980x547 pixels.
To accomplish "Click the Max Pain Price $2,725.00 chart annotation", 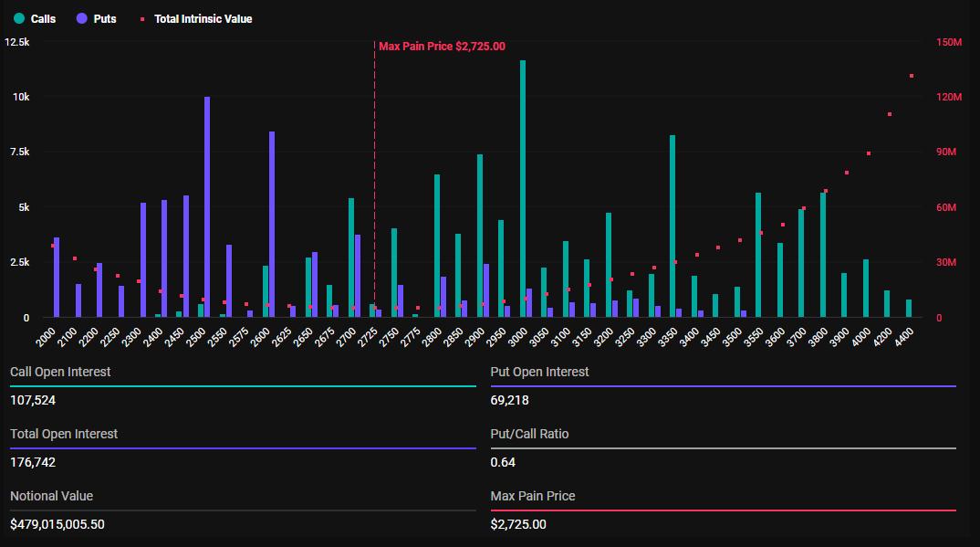I will [442, 47].
